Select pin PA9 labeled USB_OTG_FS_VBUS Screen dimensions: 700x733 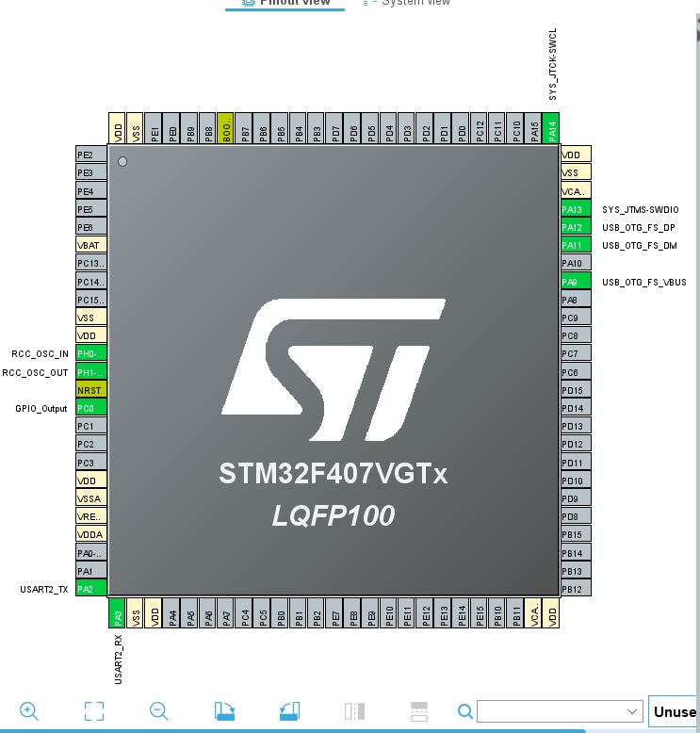pyautogui.click(x=576, y=282)
